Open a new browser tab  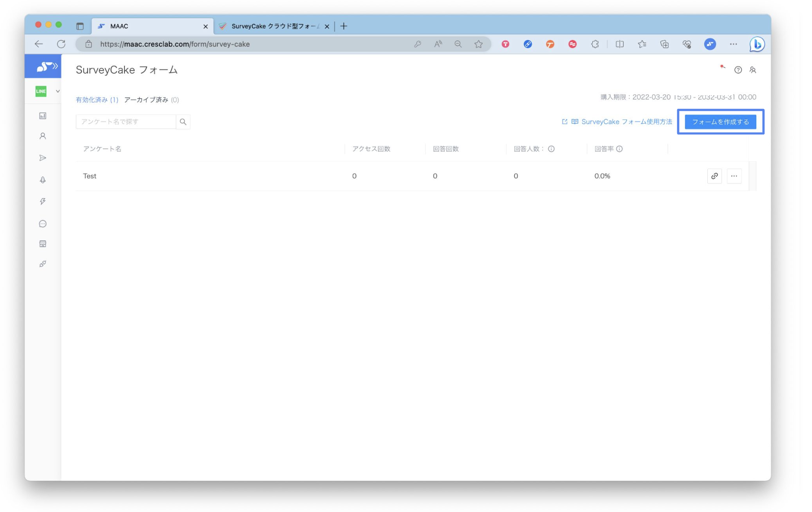pyautogui.click(x=344, y=26)
